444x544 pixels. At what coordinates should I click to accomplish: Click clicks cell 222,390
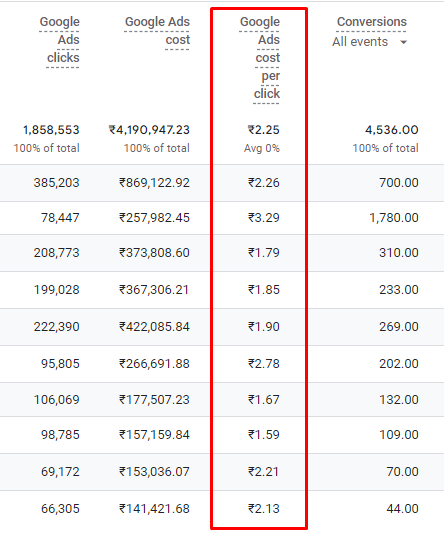[x=57, y=327]
